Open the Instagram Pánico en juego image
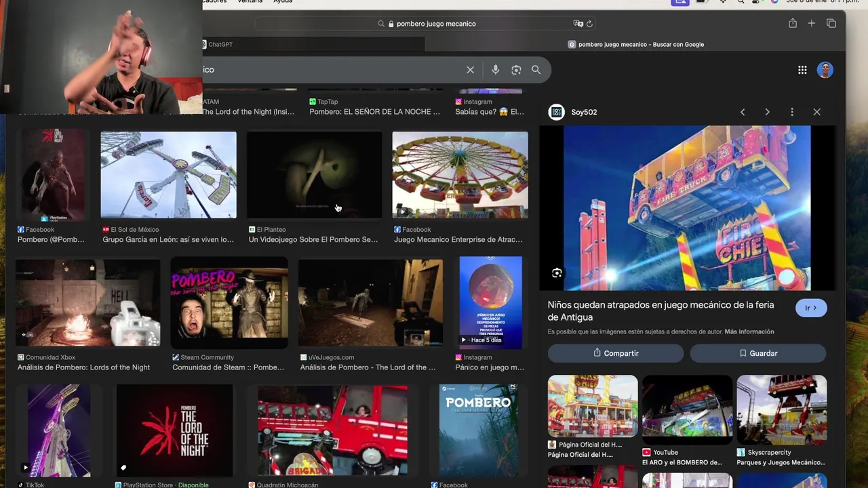This screenshot has width=868, height=488. click(490, 302)
